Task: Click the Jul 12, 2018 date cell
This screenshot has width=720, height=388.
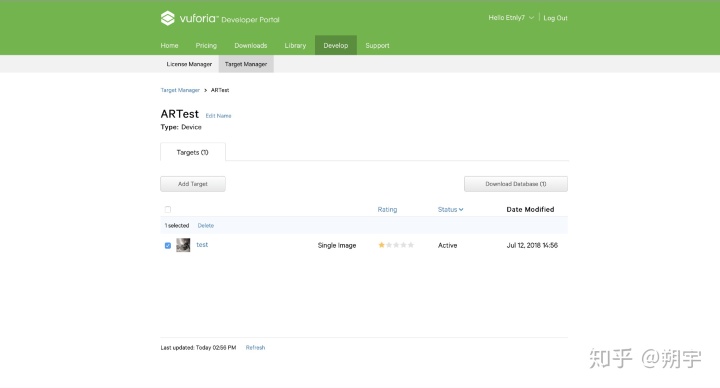Action: click(532, 245)
